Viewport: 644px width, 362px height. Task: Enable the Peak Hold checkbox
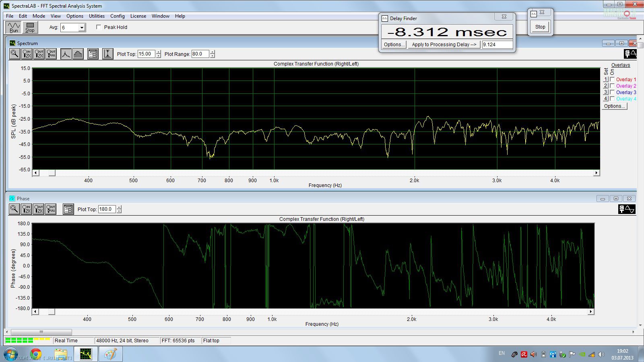[99, 27]
